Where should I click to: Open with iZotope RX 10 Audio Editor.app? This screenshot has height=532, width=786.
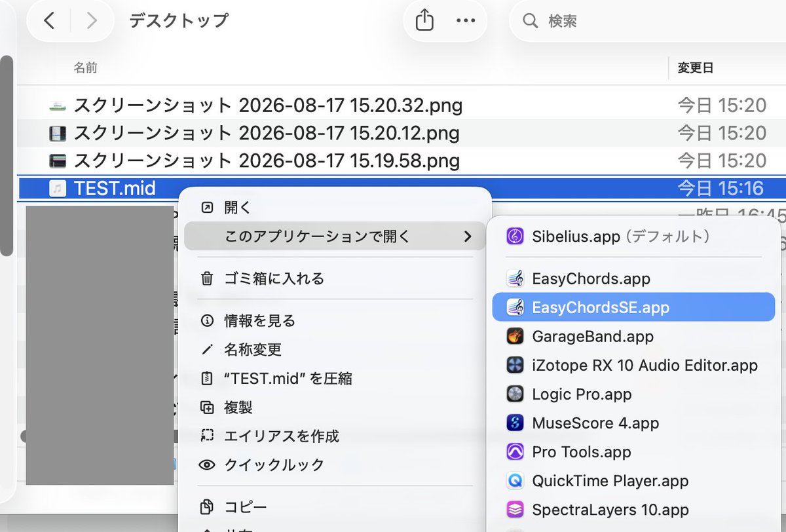click(633, 365)
